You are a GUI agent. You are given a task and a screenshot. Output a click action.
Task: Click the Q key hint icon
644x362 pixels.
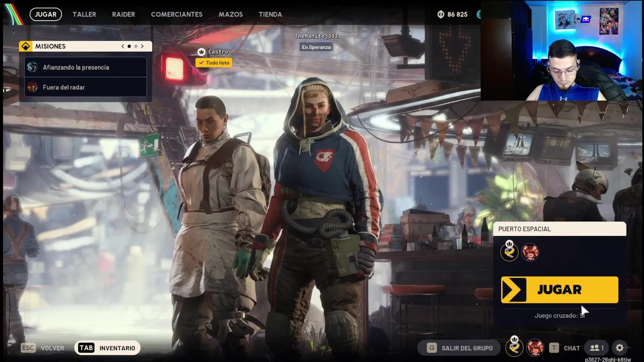432,348
